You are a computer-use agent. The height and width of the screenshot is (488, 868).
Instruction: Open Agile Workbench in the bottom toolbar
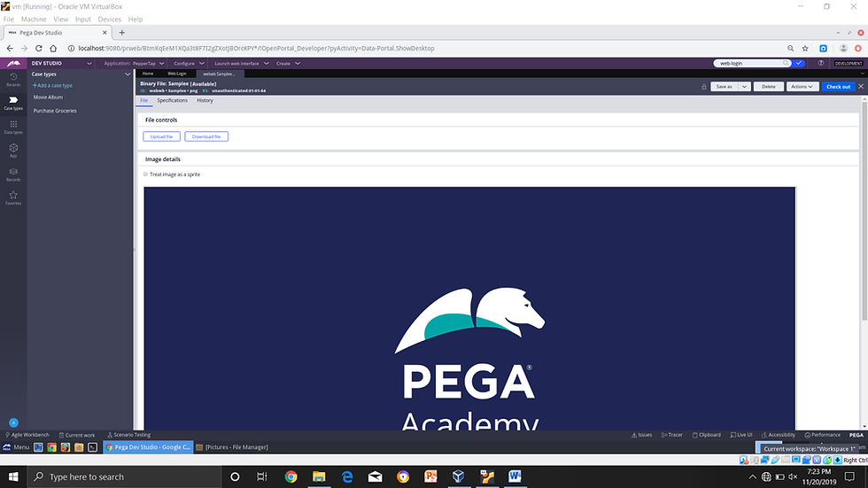27,435
